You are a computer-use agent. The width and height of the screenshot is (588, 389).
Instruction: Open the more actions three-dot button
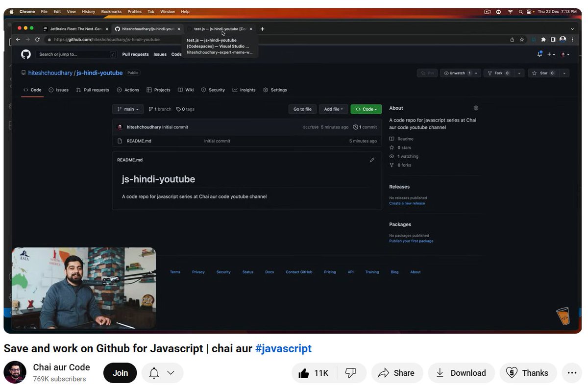pos(571,373)
